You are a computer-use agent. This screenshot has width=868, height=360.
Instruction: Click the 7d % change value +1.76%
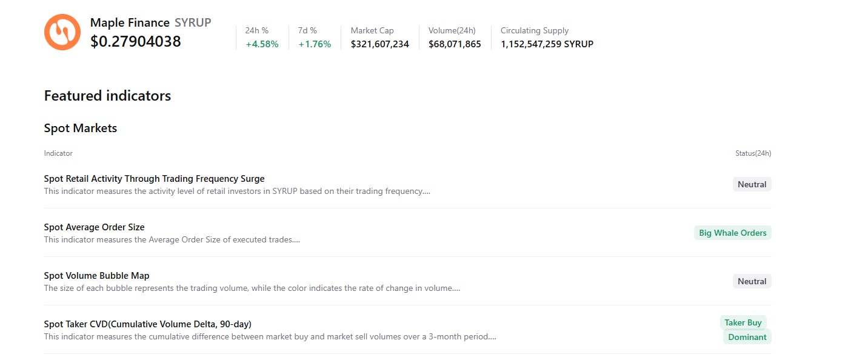314,44
